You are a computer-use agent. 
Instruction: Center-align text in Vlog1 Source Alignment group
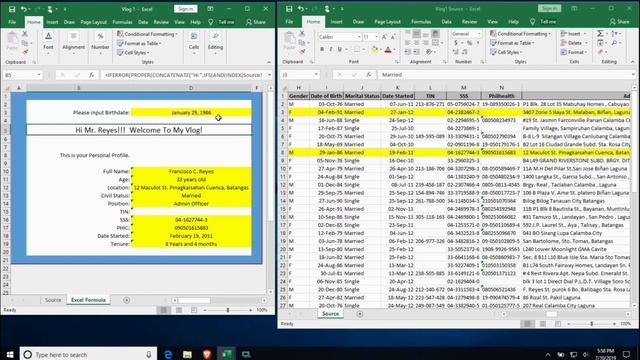click(x=416, y=43)
